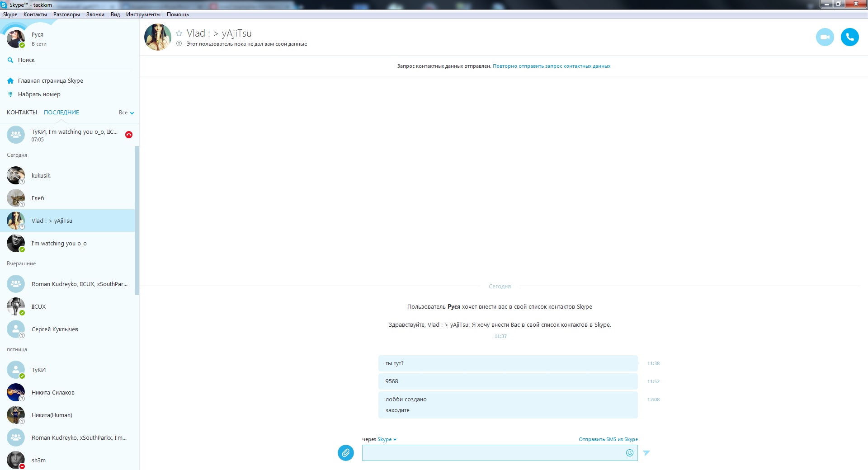
Task: Click the search magnifier icon
Action: 10,60
